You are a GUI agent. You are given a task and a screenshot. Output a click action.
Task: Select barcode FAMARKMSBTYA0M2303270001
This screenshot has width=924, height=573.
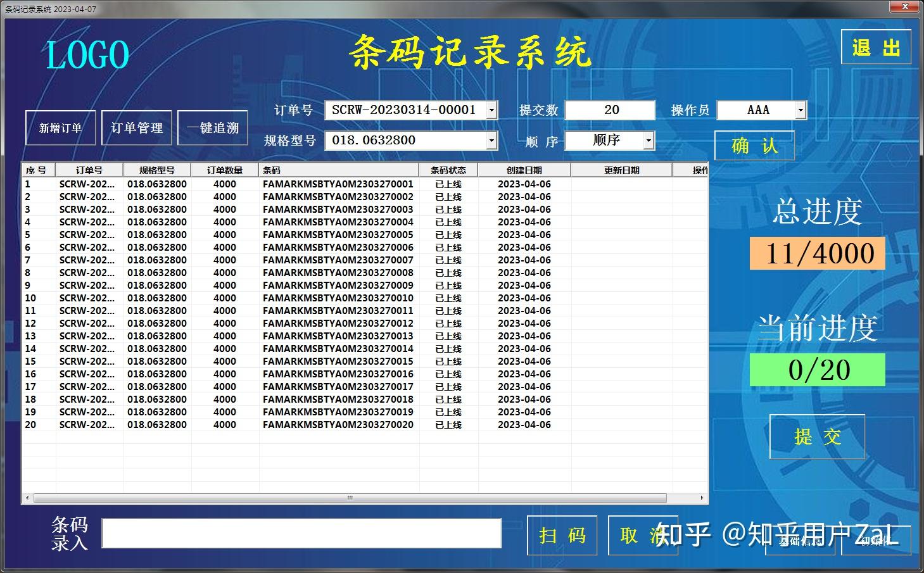338,184
